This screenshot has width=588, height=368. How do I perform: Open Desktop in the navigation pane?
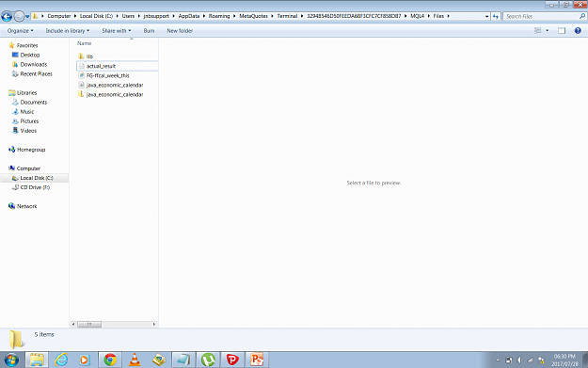pyautogui.click(x=30, y=55)
